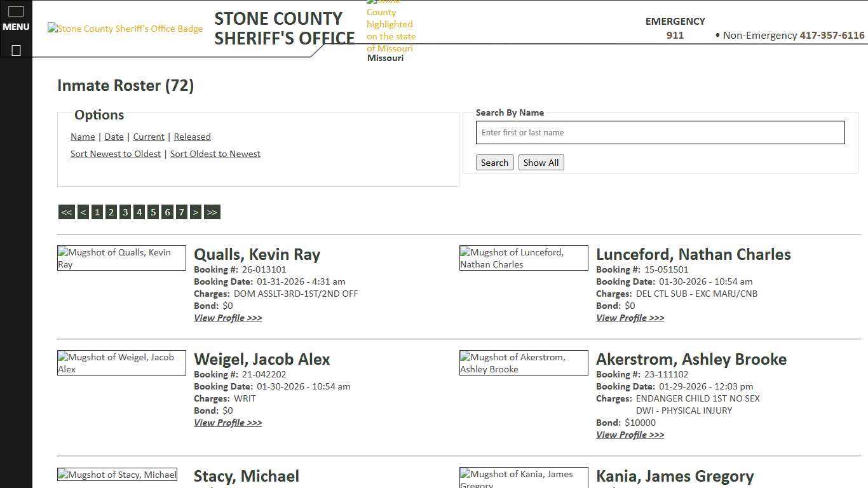Open the mugshot of Lunceford, Nathan Charles
Screen dimensions: 868x488
pos(523,257)
